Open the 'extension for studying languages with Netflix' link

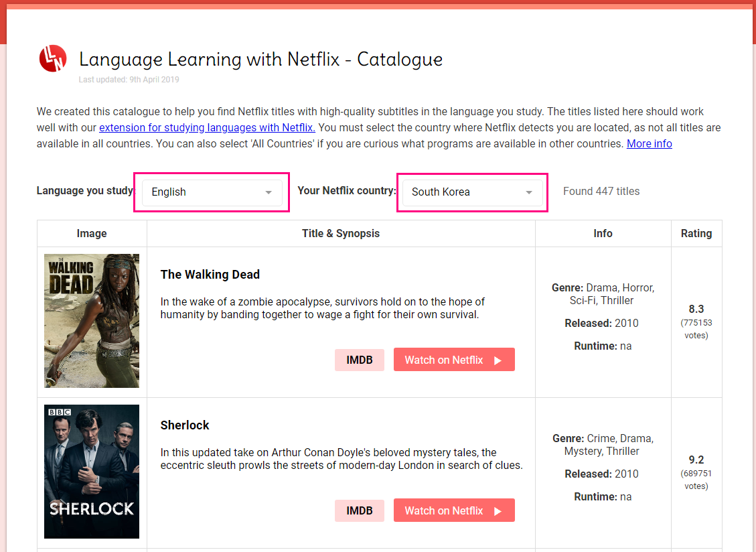coord(207,127)
